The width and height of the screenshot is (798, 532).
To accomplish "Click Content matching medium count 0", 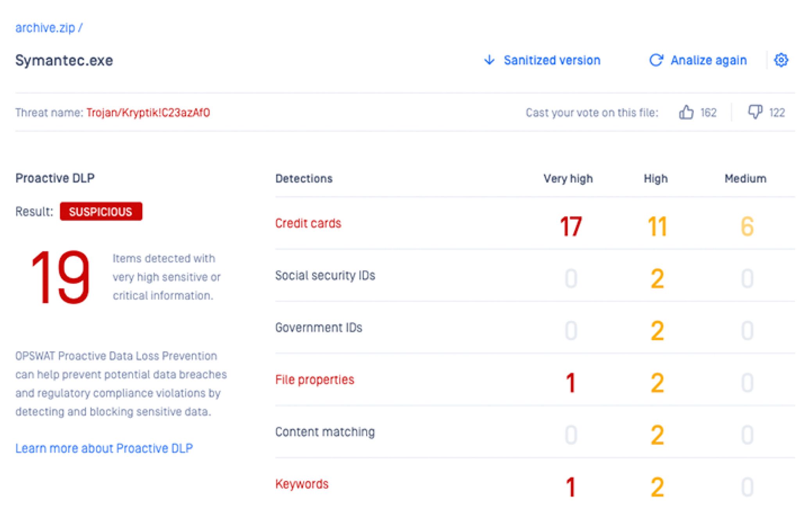I will pos(747,435).
